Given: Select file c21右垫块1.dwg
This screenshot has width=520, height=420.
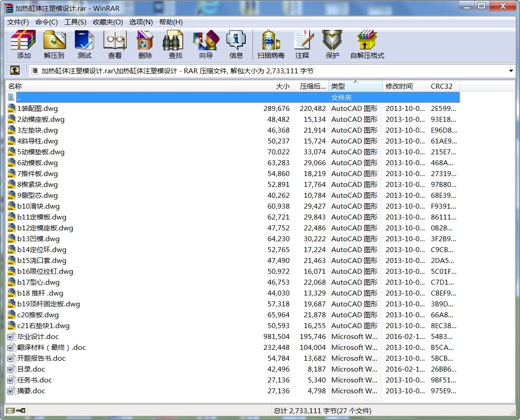Looking at the screenshot, I should [43, 326].
